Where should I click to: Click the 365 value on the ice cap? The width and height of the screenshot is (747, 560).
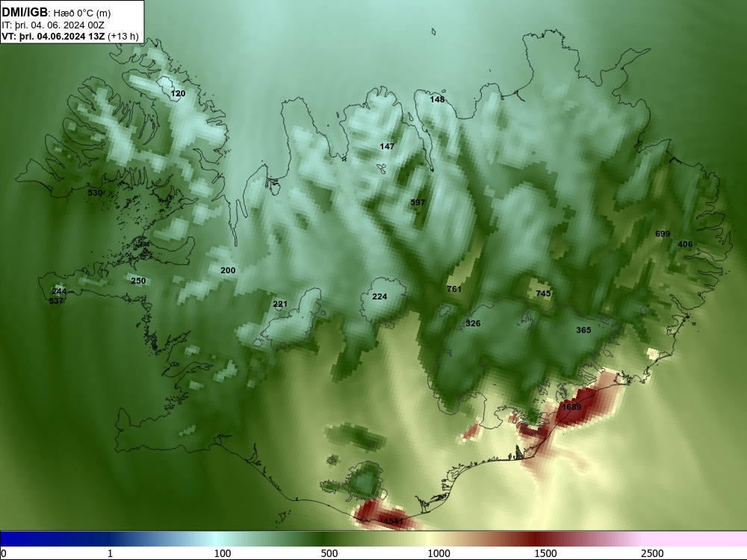[x=583, y=330]
